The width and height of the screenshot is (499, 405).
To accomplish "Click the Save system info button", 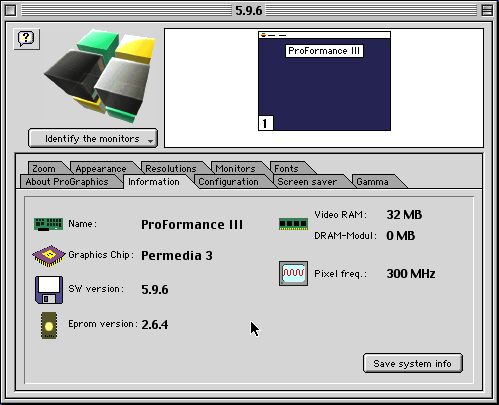I will pyautogui.click(x=413, y=363).
